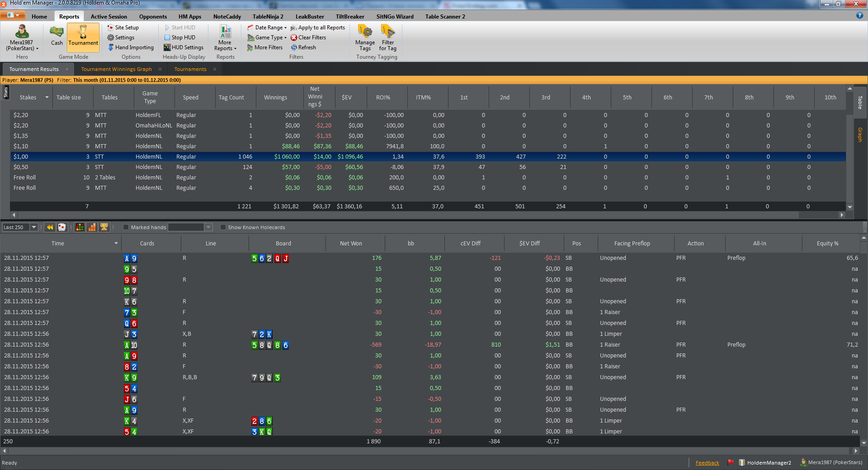The height and width of the screenshot is (470, 868).
Task: Click the trophy icon in hands toolbar
Action: click(x=104, y=227)
